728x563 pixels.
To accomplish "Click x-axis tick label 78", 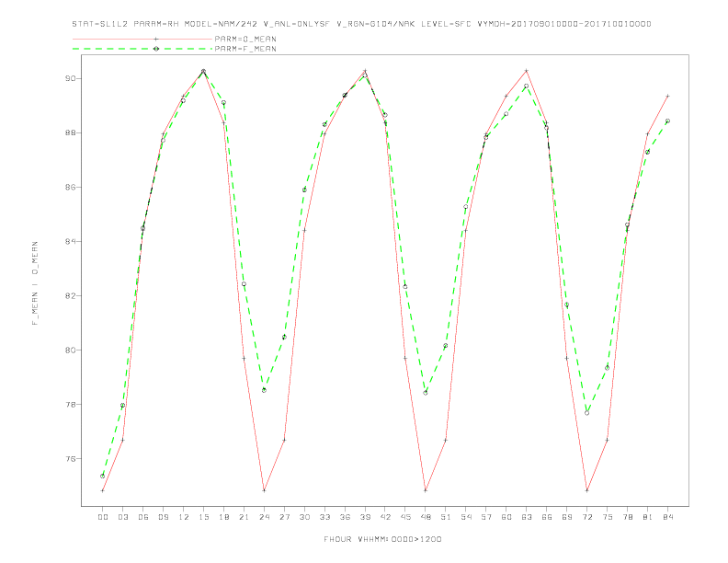I will [627, 517].
